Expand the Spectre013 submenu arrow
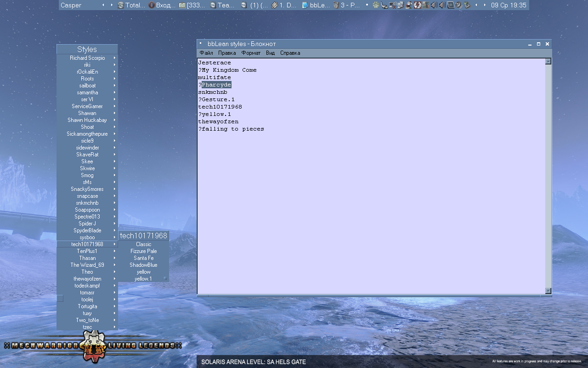Screen dimensions: 588x368 pyautogui.click(x=114, y=217)
